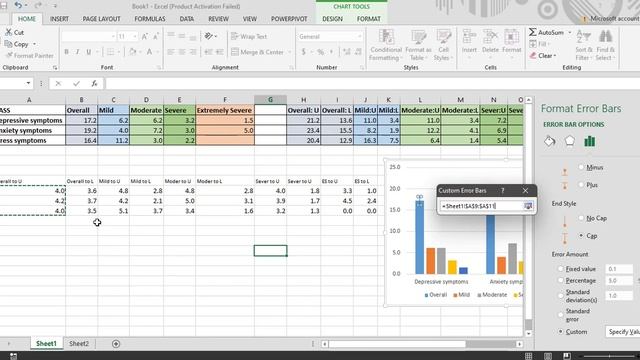Expand the Merge & Center dropdown arrow

[x=289, y=52]
